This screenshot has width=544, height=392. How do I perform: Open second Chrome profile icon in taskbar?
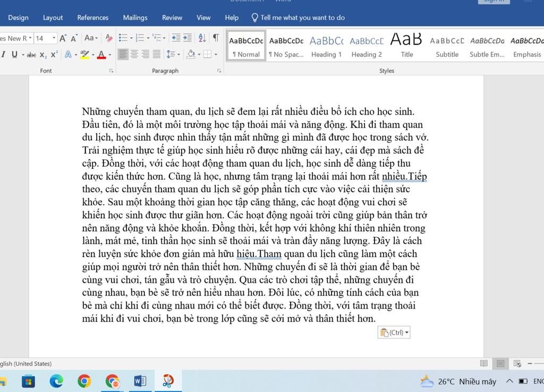pyautogui.click(x=113, y=381)
